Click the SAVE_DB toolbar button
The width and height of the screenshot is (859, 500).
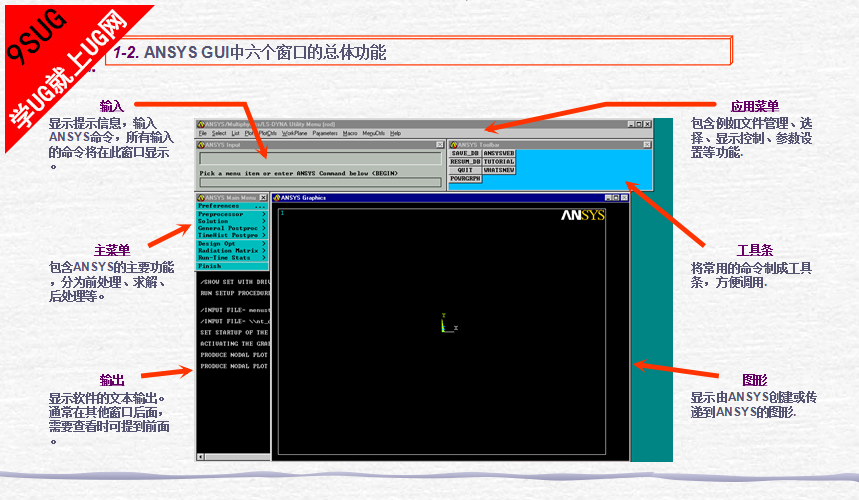(465, 153)
